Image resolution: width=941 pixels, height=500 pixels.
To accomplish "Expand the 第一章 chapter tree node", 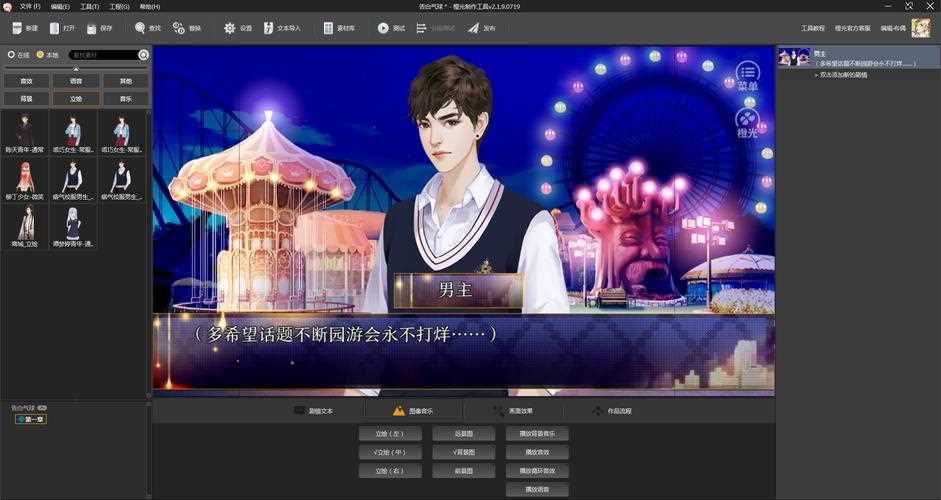I will [20, 419].
